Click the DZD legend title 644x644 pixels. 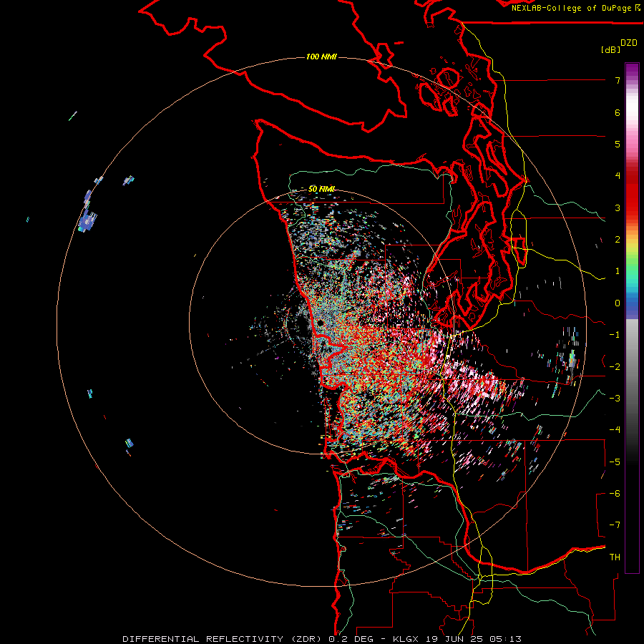click(629, 43)
